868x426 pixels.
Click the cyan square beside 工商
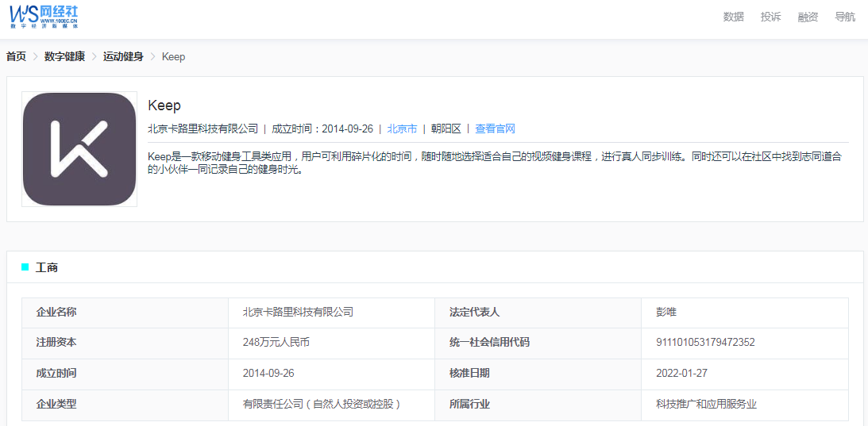click(x=25, y=267)
